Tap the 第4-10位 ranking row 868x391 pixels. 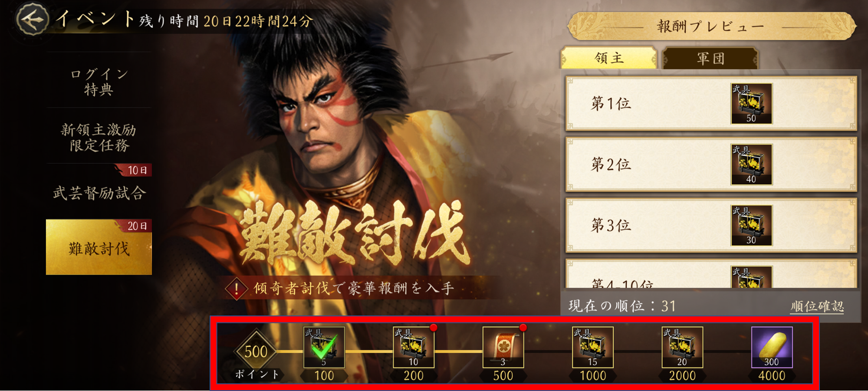click(x=711, y=274)
